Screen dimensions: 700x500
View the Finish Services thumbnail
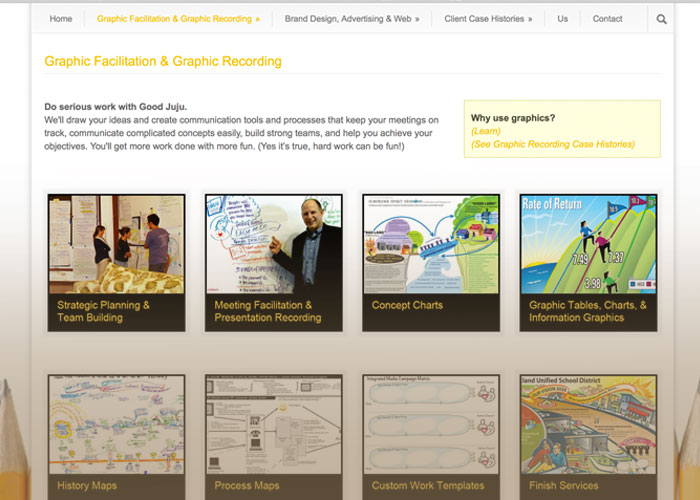click(x=588, y=425)
